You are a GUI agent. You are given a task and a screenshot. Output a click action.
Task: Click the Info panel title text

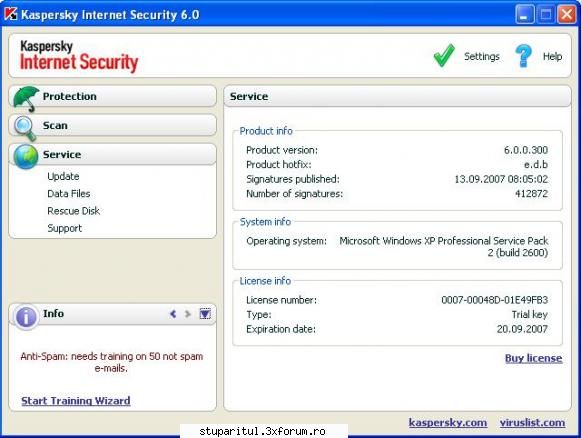tap(53, 313)
